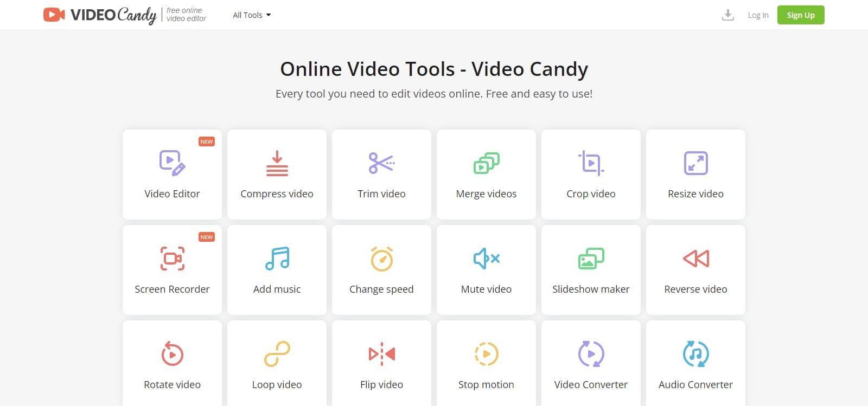Open the Loop video infinity icon
Image resolution: width=868 pixels, height=406 pixels.
(x=277, y=354)
